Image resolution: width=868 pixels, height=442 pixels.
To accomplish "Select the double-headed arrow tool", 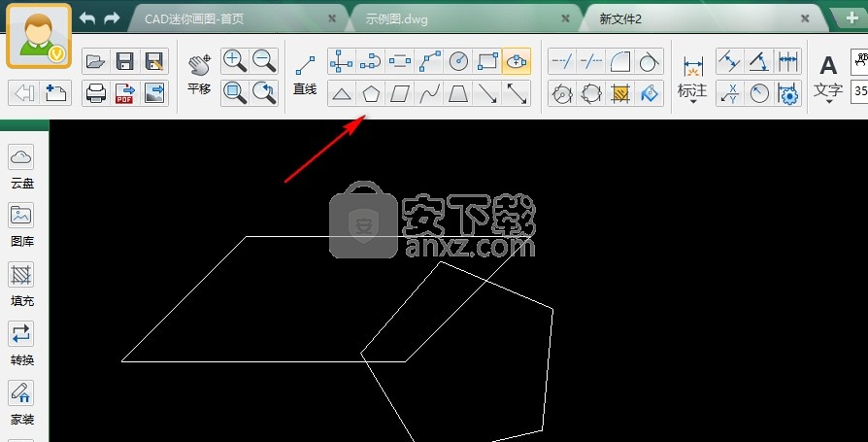I will (517, 93).
